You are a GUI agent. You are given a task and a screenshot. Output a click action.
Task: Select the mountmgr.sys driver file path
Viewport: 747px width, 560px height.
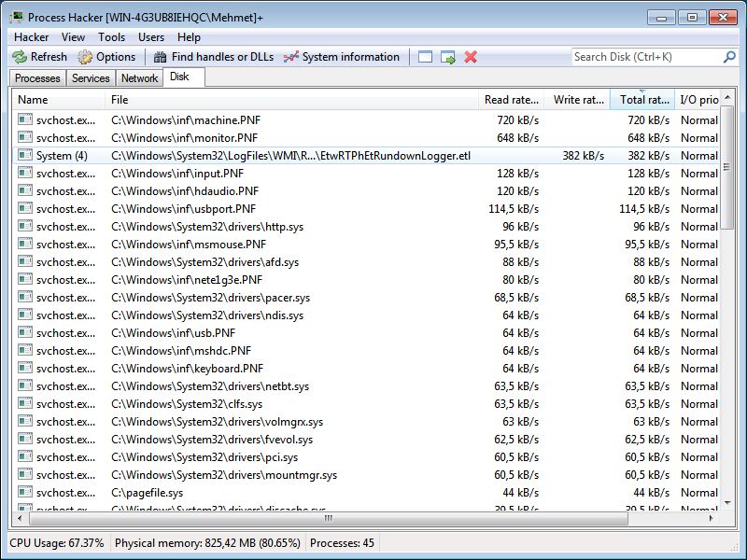tap(224, 475)
